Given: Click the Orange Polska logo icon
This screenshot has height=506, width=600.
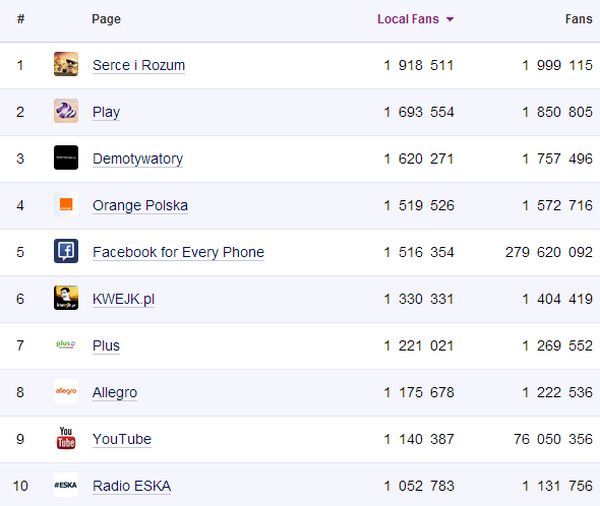Looking at the screenshot, I should pos(66,205).
